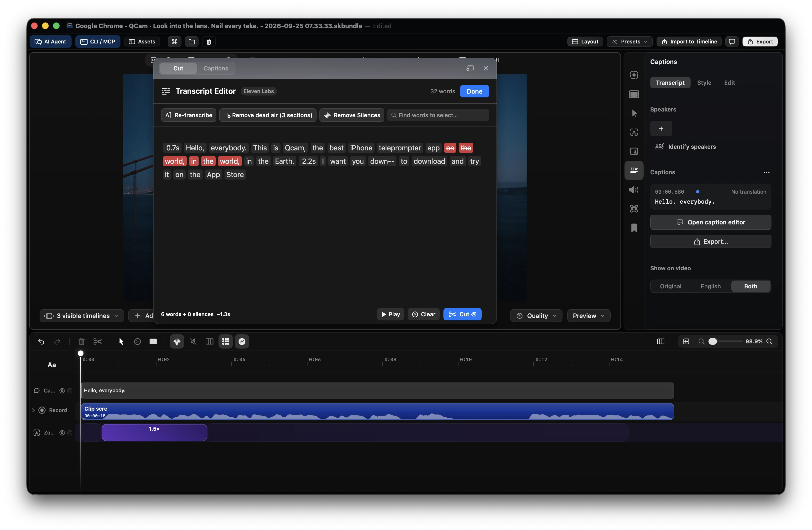The image size is (812, 530).
Task: Toggle visibility of the Zoom track
Action: (x=62, y=433)
